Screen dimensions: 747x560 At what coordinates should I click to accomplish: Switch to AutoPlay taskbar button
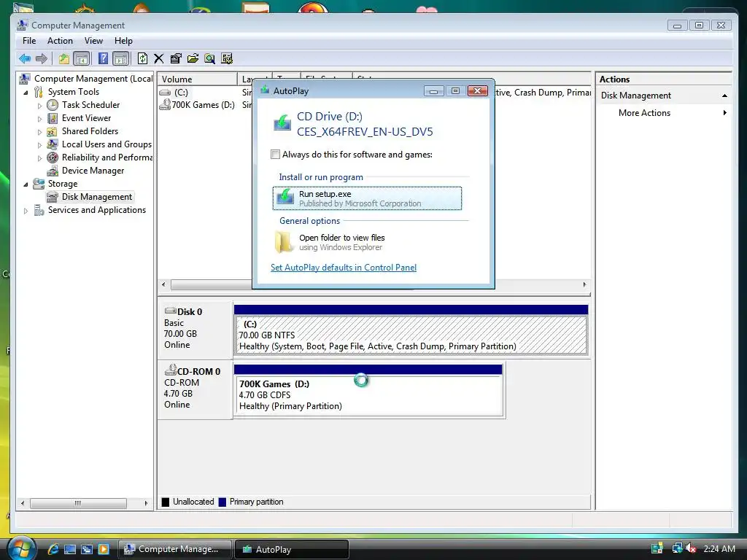tap(292, 549)
